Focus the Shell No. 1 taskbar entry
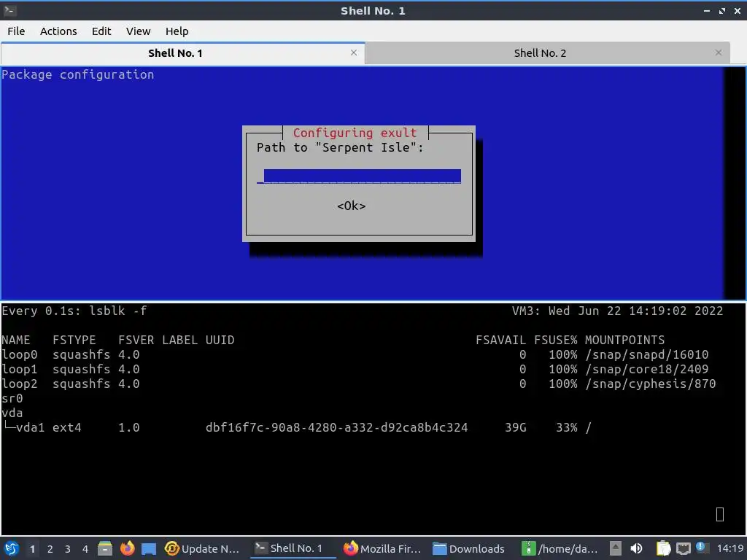The image size is (747, 560). [x=292, y=548]
